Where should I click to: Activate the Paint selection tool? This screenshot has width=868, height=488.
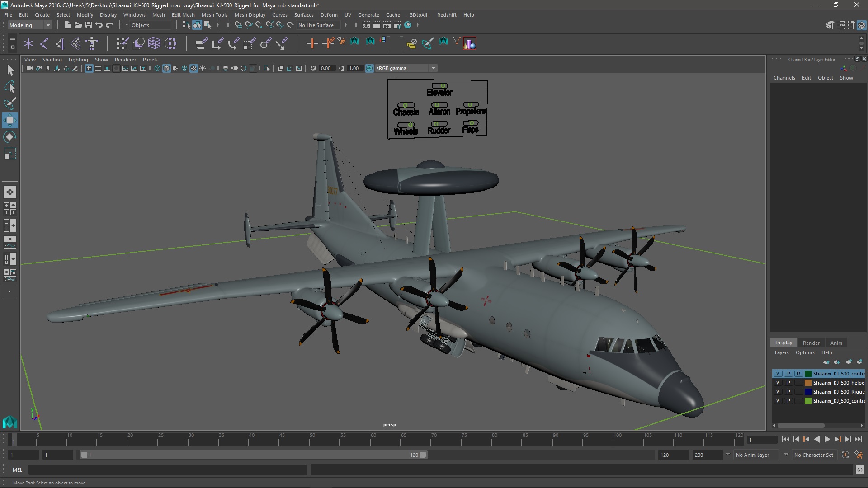click(x=9, y=103)
